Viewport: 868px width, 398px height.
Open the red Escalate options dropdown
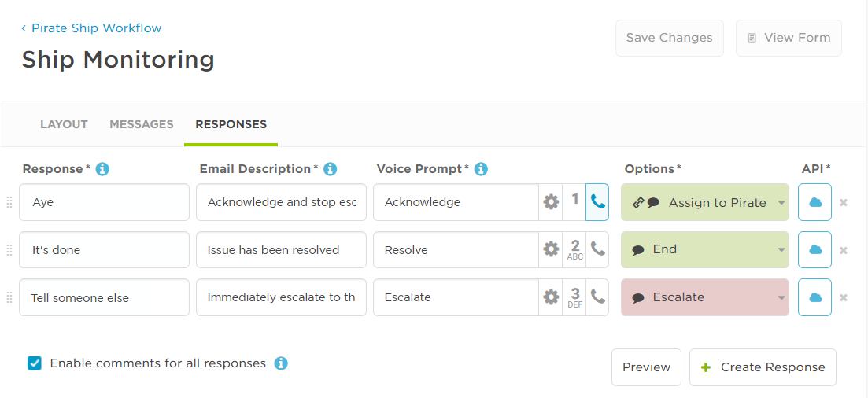click(x=704, y=297)
